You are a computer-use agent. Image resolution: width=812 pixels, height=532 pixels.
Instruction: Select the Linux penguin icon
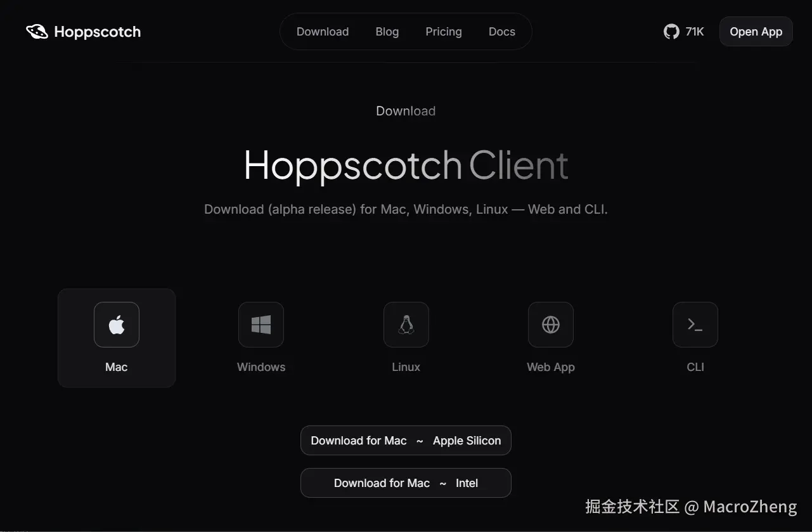pyautogui.click(x=406, y=325)
